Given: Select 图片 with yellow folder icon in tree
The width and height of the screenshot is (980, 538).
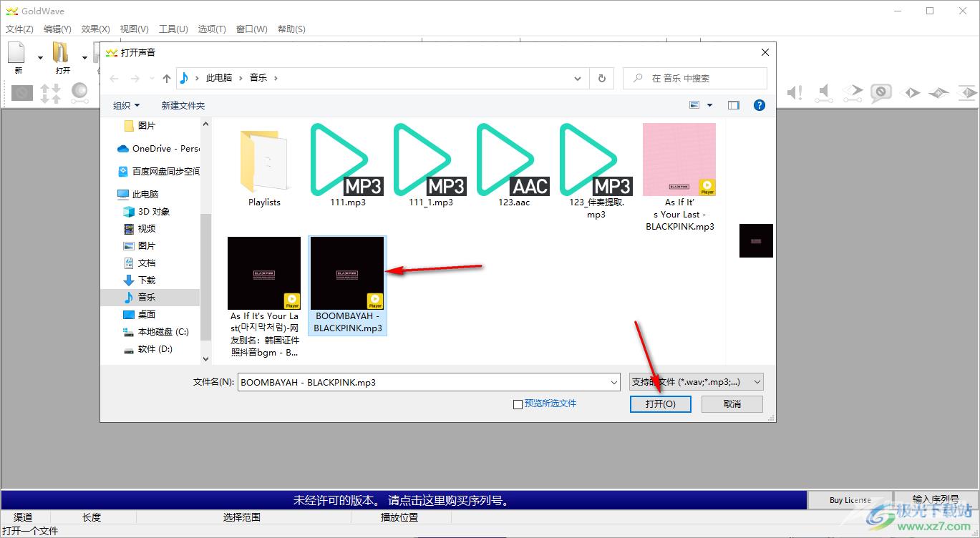Looking at the screenshot, I should point(140,125).
